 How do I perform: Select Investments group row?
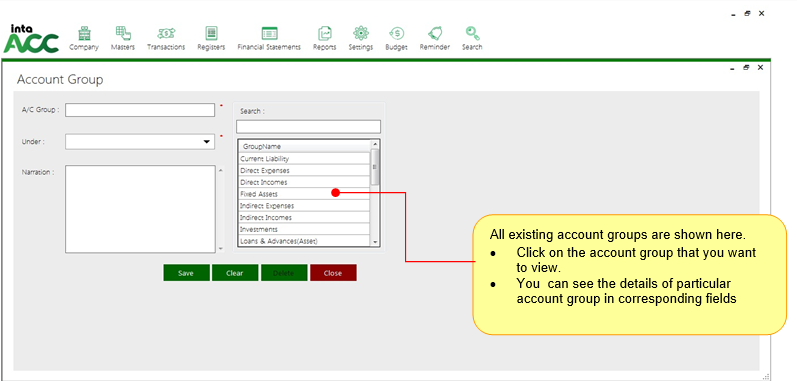point(304,230)
